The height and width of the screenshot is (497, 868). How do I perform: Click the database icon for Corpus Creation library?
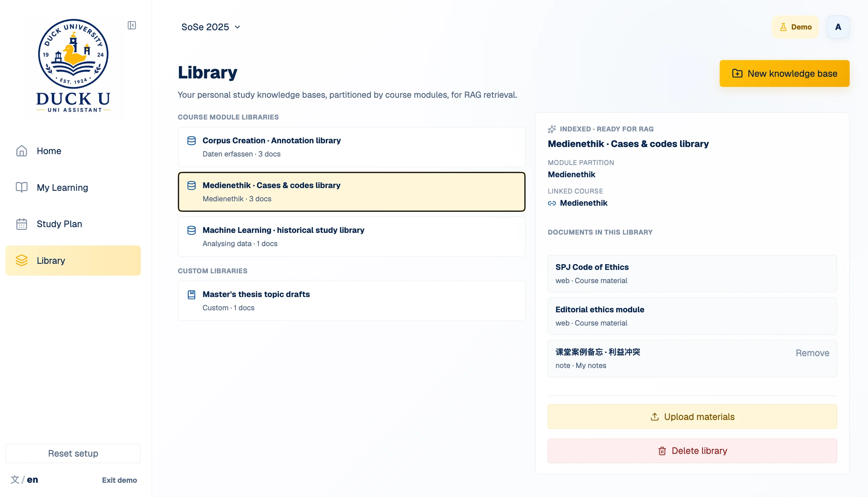tap(191, 141)
